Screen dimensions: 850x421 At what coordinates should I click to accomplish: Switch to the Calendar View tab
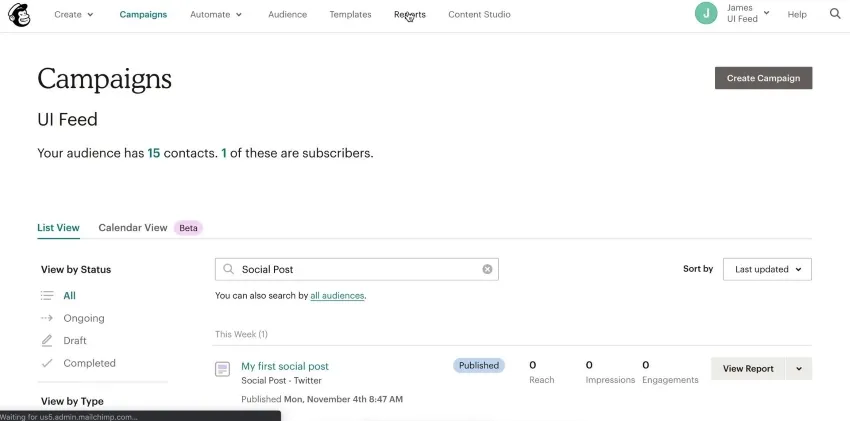click(132, 228)
